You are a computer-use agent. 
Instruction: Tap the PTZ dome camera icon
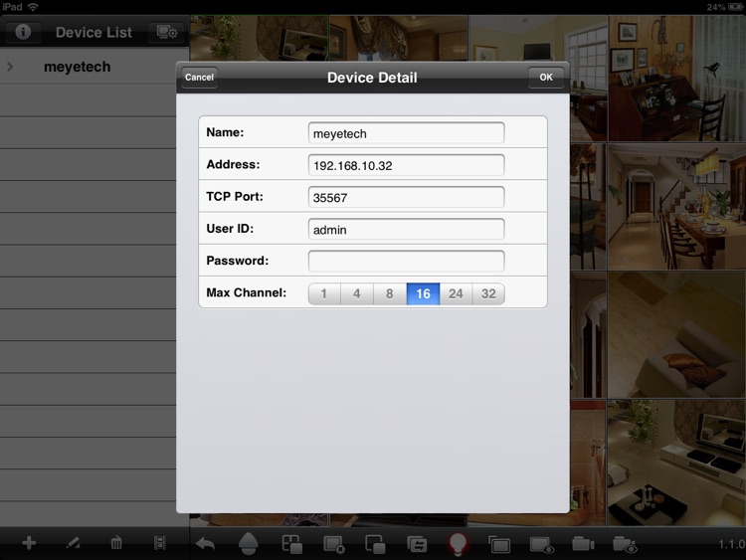tap(248, 543)
